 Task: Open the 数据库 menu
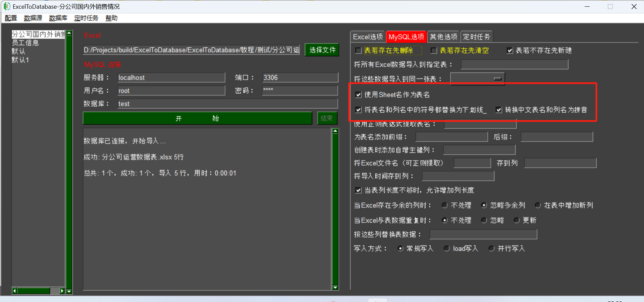58,18
